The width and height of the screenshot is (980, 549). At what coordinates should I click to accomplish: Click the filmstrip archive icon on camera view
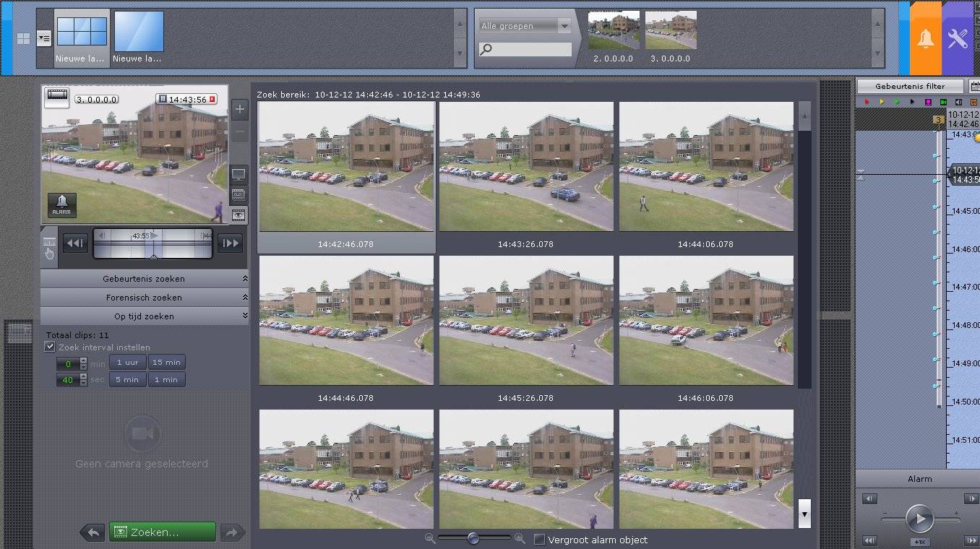57,97
